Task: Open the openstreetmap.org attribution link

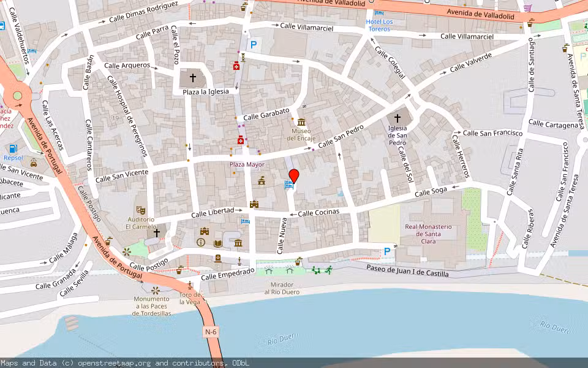Action: [x=109, y=362]
